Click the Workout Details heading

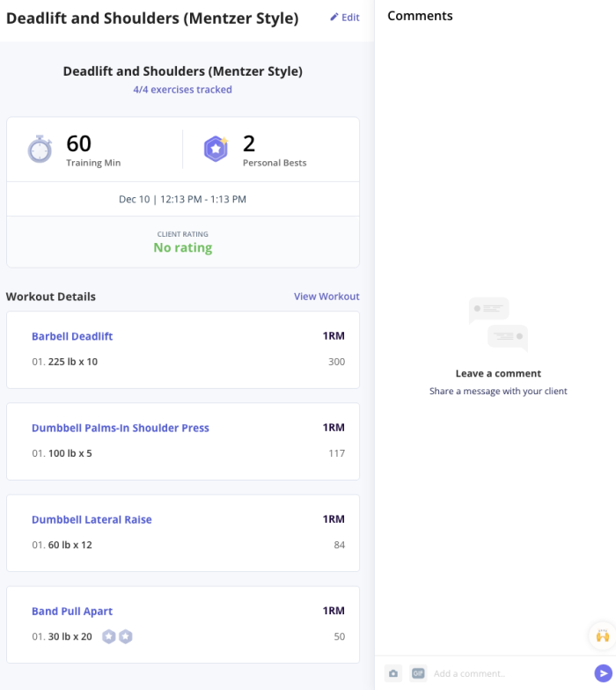(51, 297)
